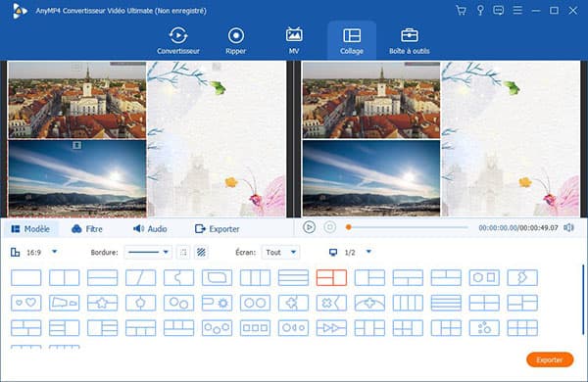This screenshot has width=588, height=382.
Task: Click the template list scrollbar
Action: (583, 300)
